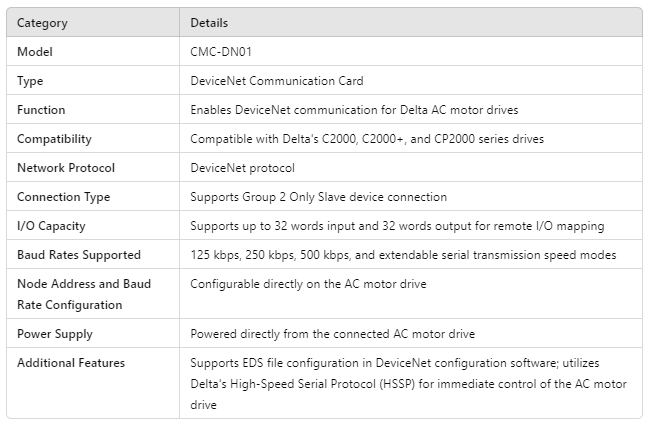Viewport: 649px width, 425px height.
Task: Click the Enables DeviceNet communication description
Action: coord(354,110)
